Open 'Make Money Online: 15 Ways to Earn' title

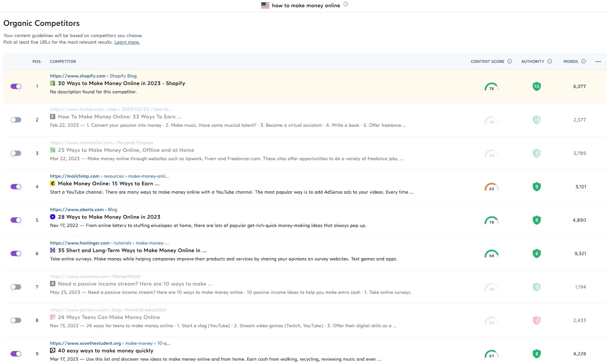click(109, 183)
